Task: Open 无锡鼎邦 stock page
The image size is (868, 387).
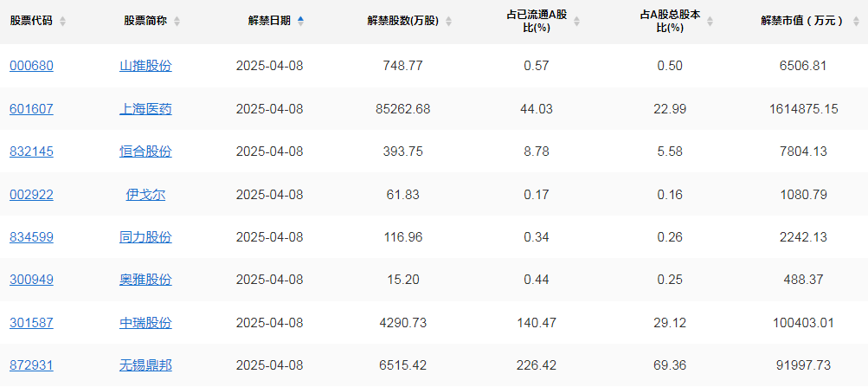Action: (145, 365)
